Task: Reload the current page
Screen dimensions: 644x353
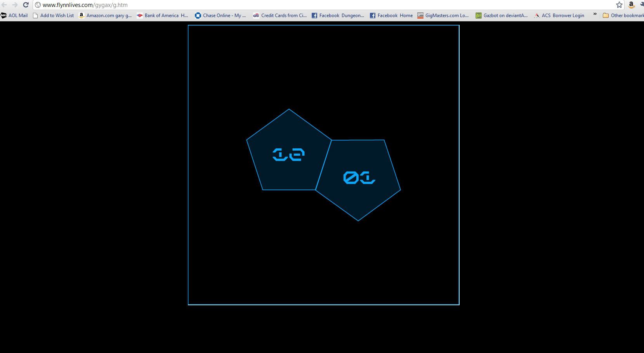Action: coord(26,5)
